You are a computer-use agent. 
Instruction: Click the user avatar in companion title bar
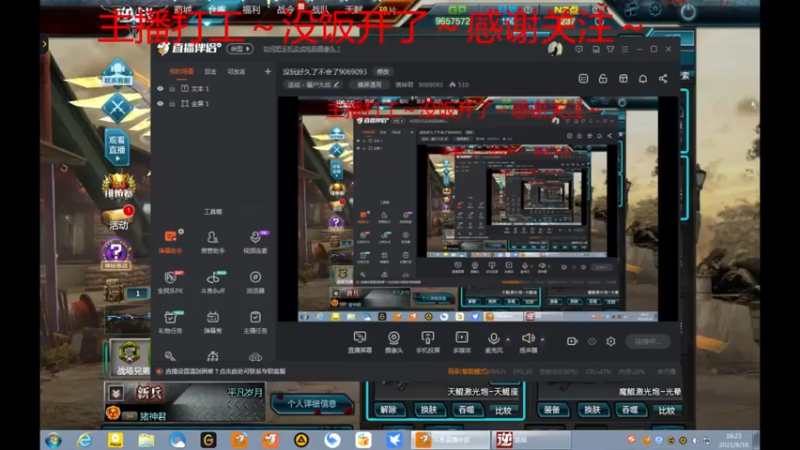coord(555,49)
